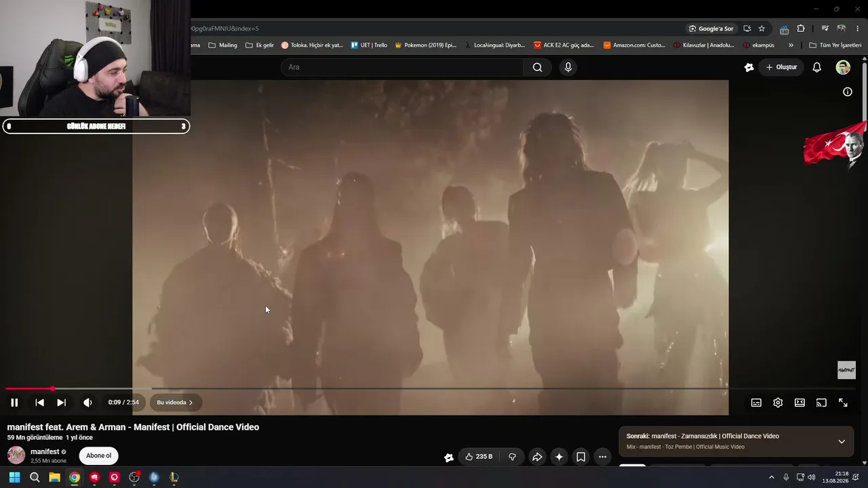Screen dimensions: 868x488
Task: Open Windows taskbar search
Action: [35, 477]
